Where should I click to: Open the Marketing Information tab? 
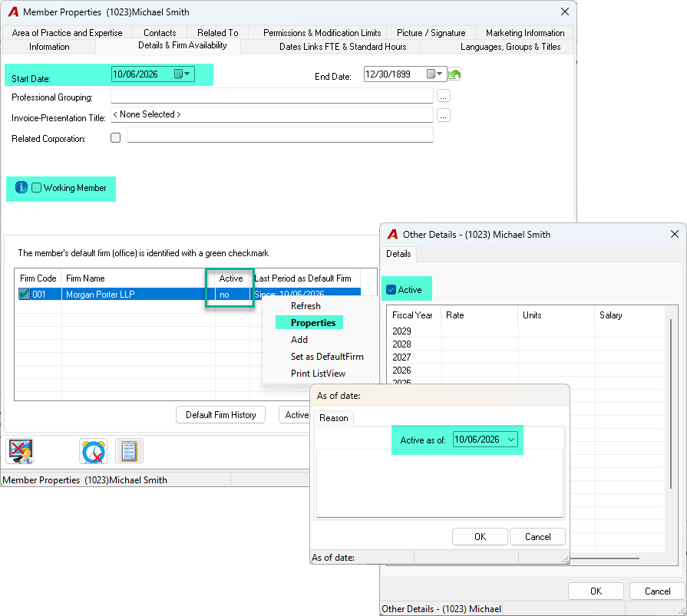click(525, 33)
